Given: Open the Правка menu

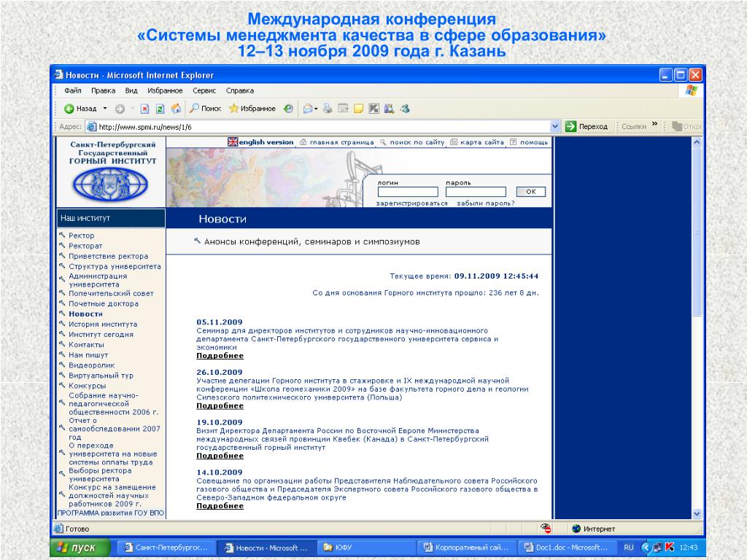Looking at the screenshot, I should click(x=104, y=90).
